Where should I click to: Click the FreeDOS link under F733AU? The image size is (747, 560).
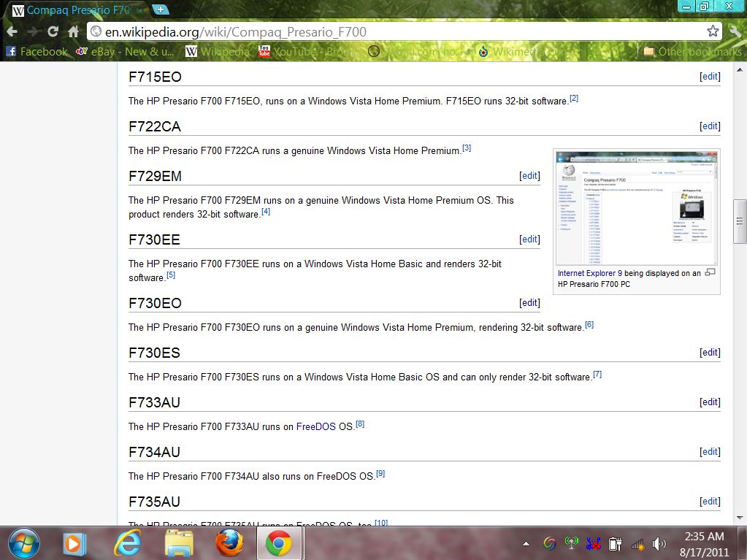pyautogui.click(x=315, y=426)
